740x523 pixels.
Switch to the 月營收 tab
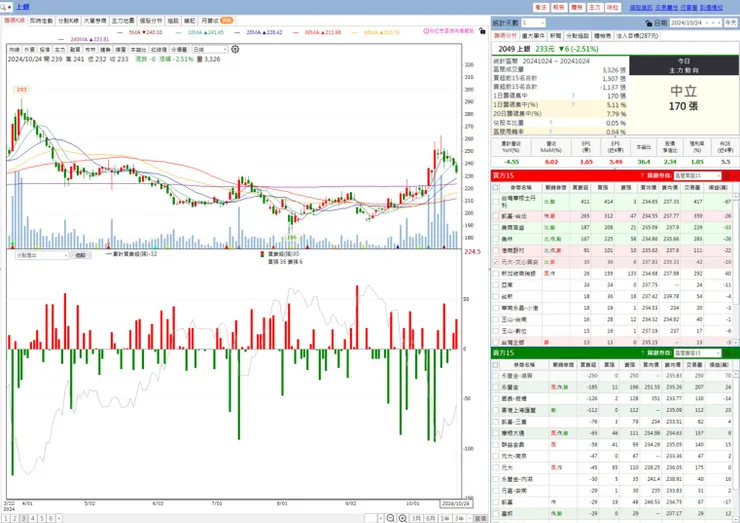217,21
